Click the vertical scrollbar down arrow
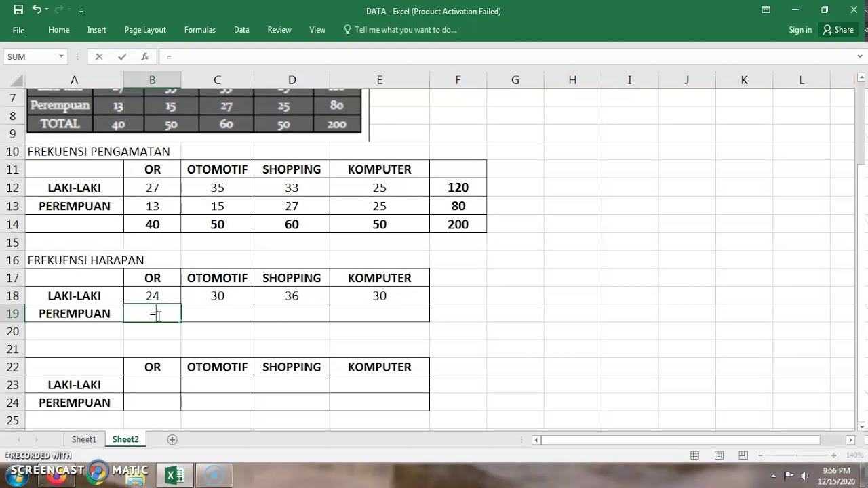This screenshot has height=488, width=868. coord(862,426)
